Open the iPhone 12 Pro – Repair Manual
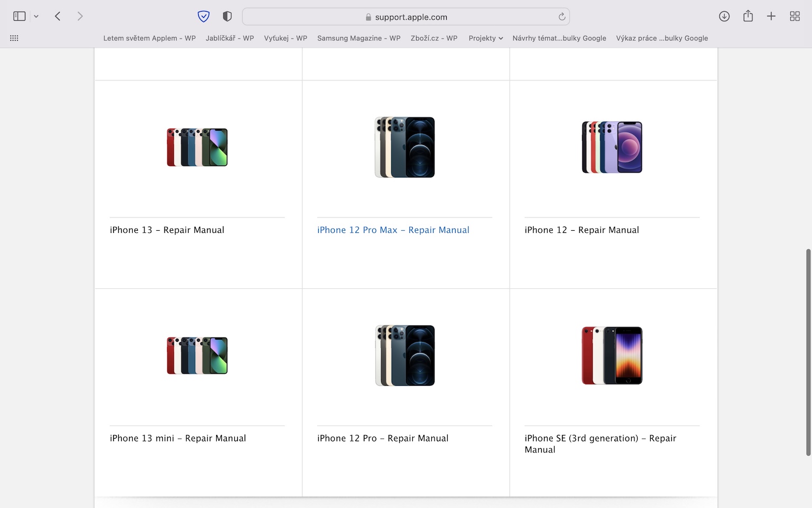 [383, 438]
